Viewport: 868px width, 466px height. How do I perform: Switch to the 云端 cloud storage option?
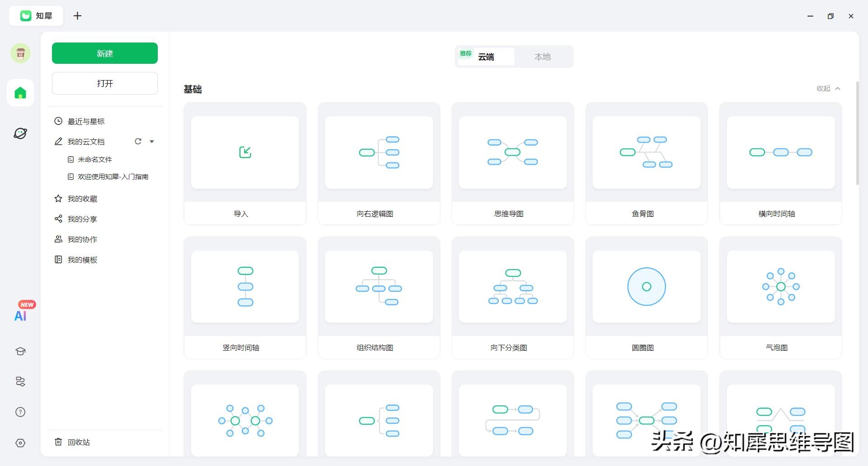486,57
